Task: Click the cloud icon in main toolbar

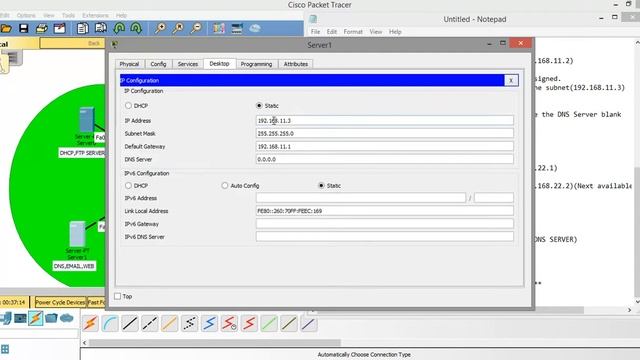Action: coord(255,28)
